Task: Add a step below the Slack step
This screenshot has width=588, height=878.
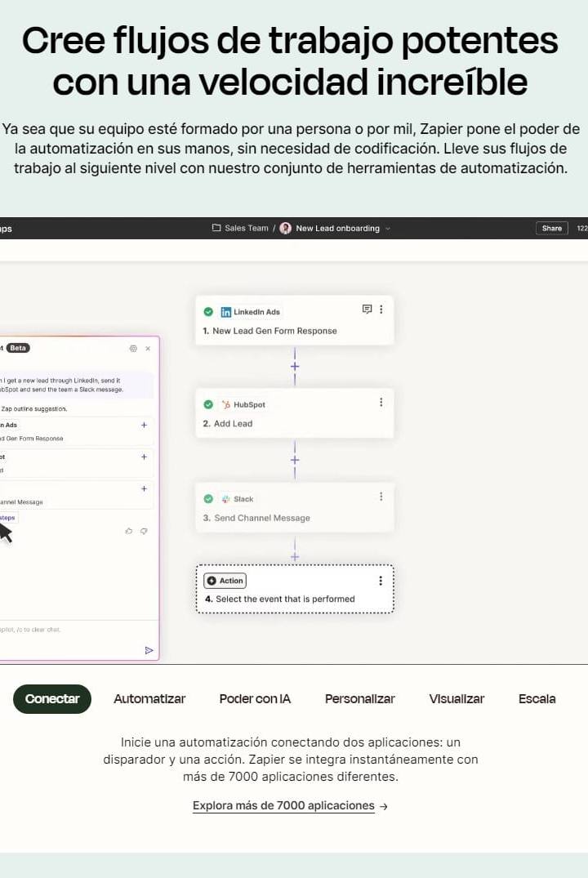Action: (295, 556)
